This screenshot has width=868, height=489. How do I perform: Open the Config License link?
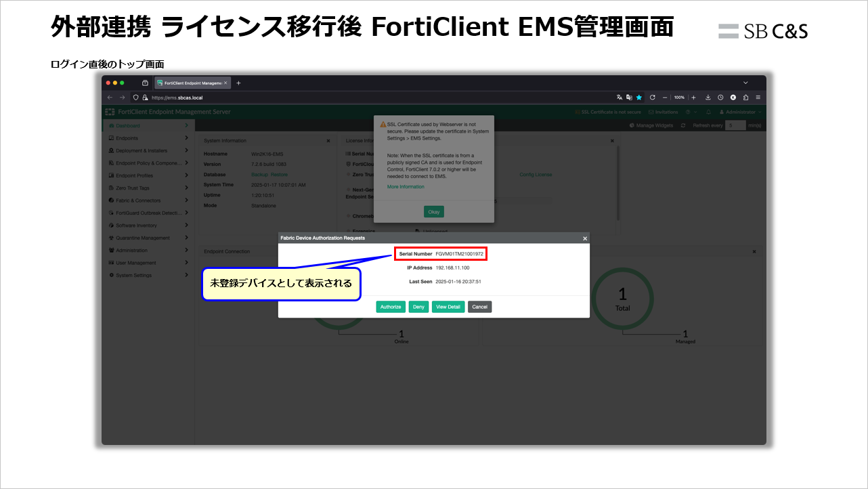tap(536, 175)
